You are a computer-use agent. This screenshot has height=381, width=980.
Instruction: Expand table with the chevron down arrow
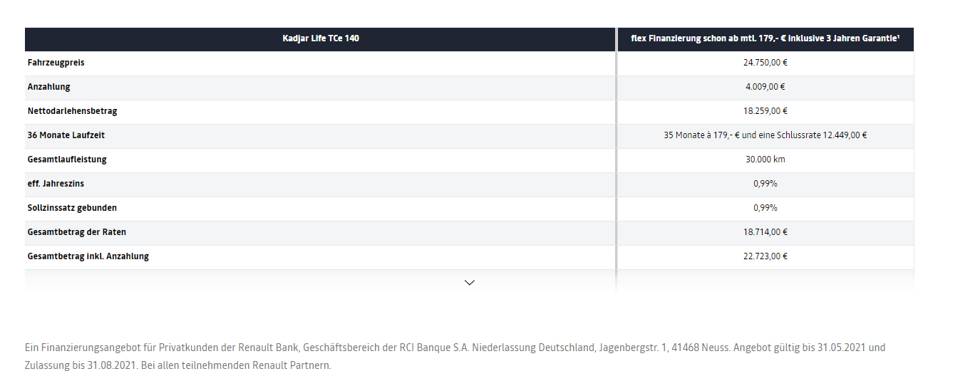pyautogui.click(x=469, y=283)
